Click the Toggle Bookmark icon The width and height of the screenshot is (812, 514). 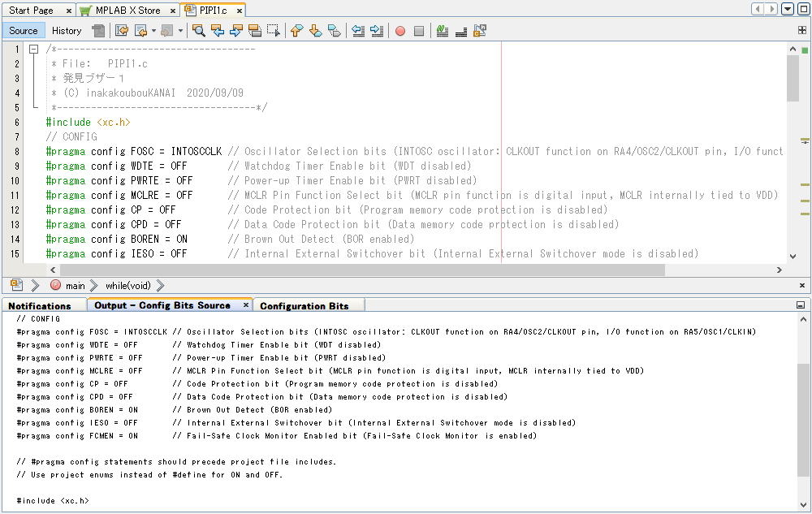point(335,31)
